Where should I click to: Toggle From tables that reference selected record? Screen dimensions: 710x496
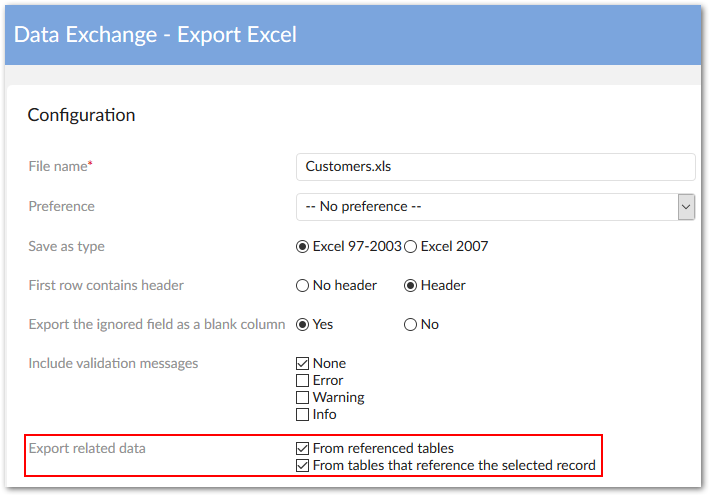tap(303, 465)
